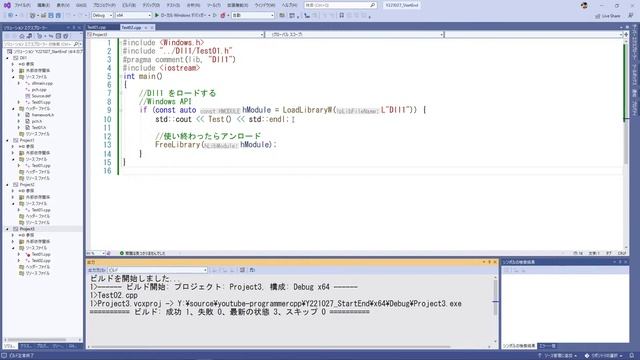Open the 編集(E) menu
The width and height of the screenshot is (640, 360).
point(43,5)
